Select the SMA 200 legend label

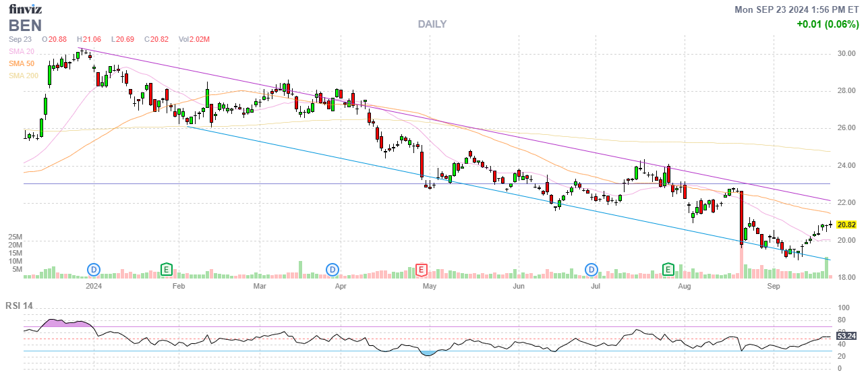tap(23, 76)
